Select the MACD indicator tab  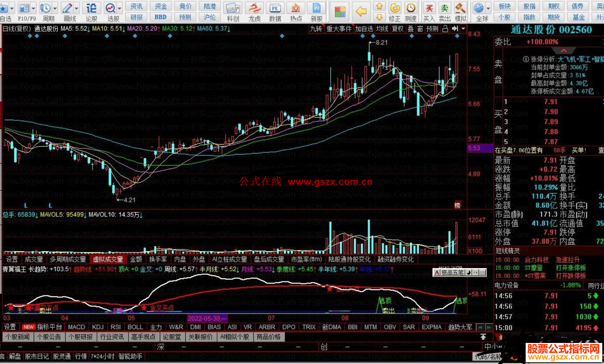tap(76, 327)
